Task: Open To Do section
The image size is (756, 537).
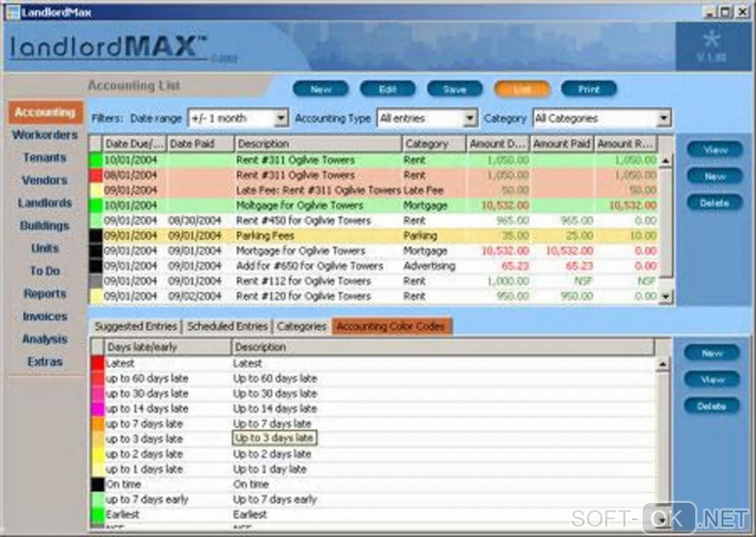Action: [x=45, y=270]
